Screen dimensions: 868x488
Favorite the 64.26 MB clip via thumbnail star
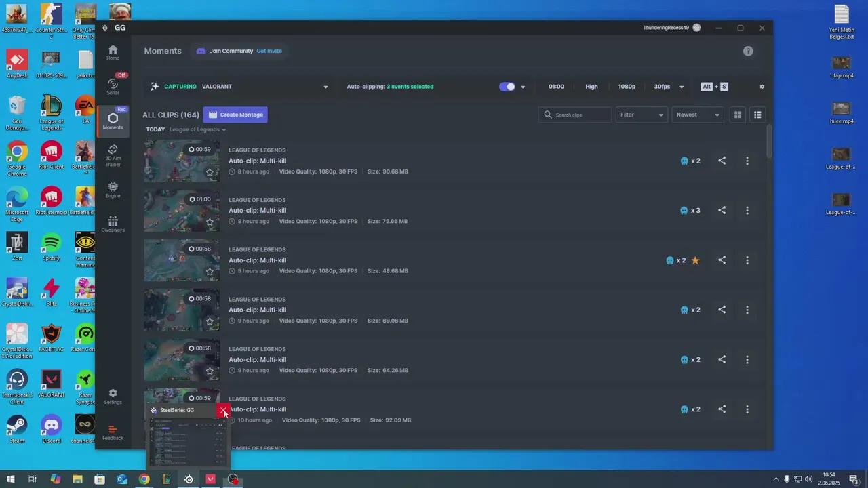coord(210,371)
